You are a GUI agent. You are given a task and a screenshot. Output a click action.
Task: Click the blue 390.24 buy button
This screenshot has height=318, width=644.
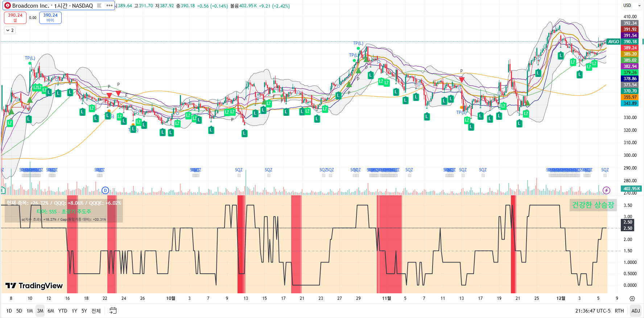[50, 17]
